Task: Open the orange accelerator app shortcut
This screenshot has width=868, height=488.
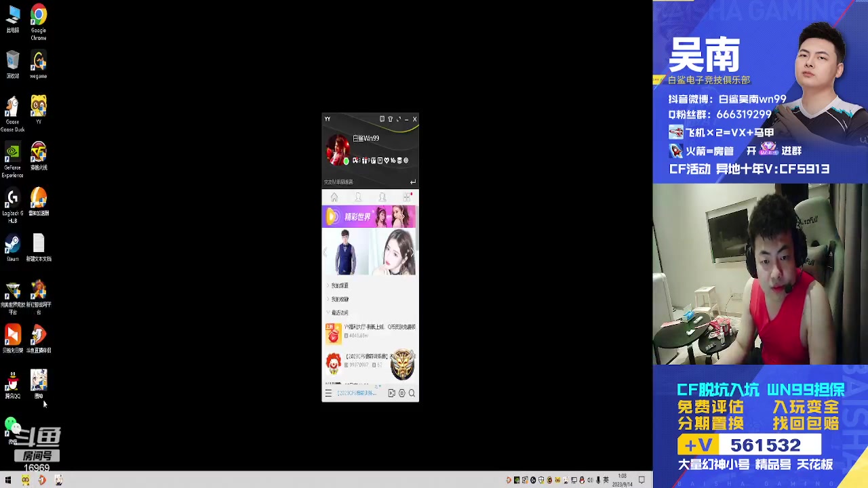Action: (39, 202)
